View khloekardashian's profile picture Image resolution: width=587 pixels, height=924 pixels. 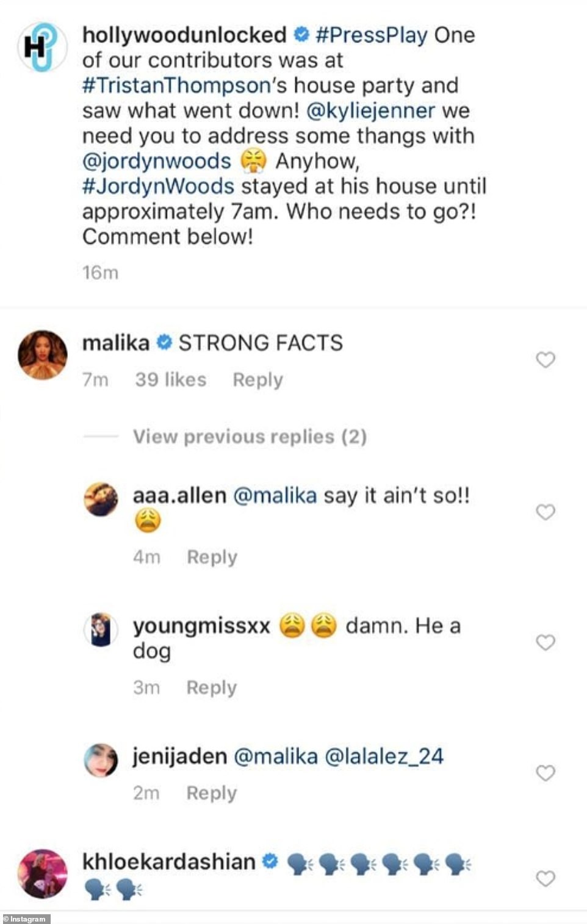(42, 873)
